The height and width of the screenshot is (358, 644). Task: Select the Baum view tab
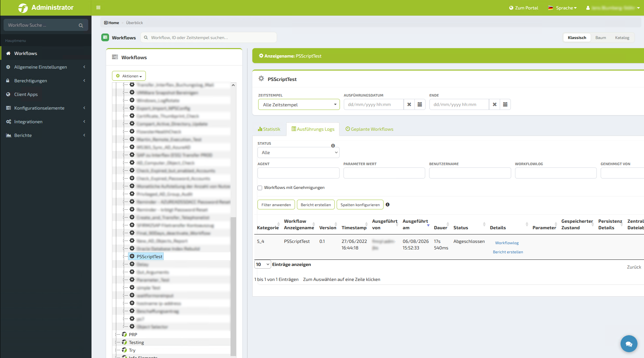point(601,38)
